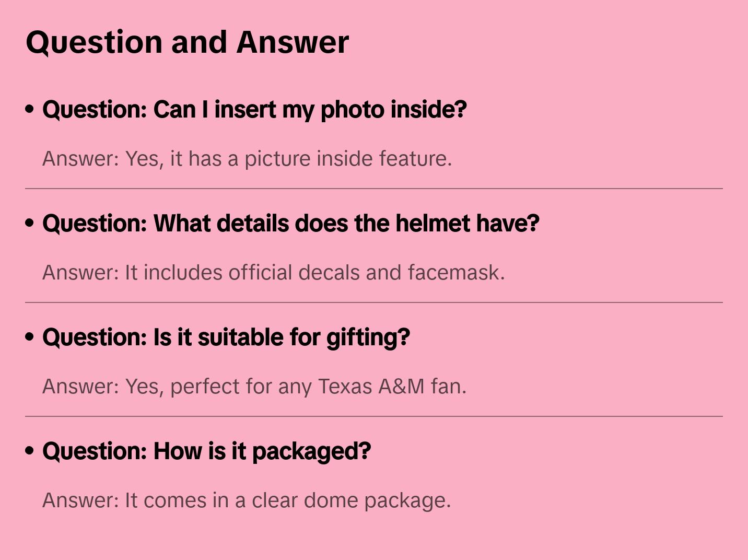
Task: Open the "What details does the helmet have?" question
Action: click(290, 224)
